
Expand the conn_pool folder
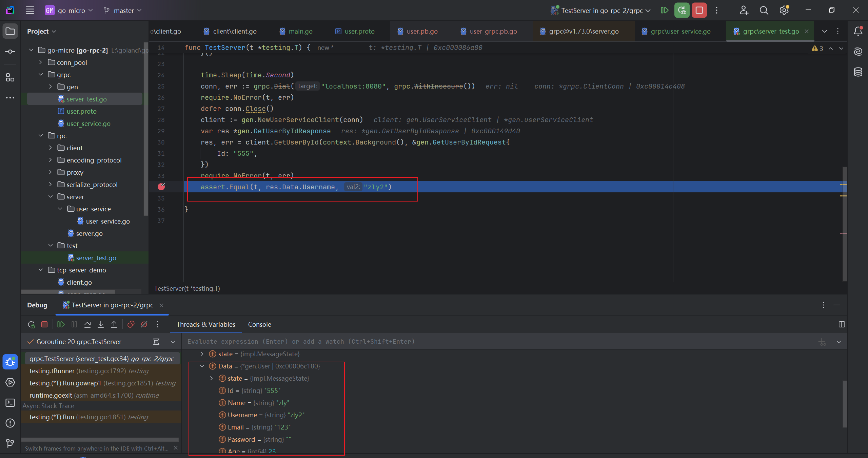[x=41, y=62]
